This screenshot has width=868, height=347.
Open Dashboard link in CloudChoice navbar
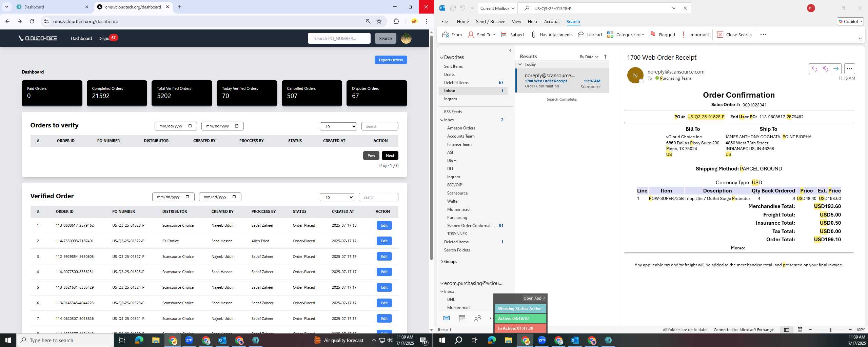pyautogui.click(x=81, y=38)
